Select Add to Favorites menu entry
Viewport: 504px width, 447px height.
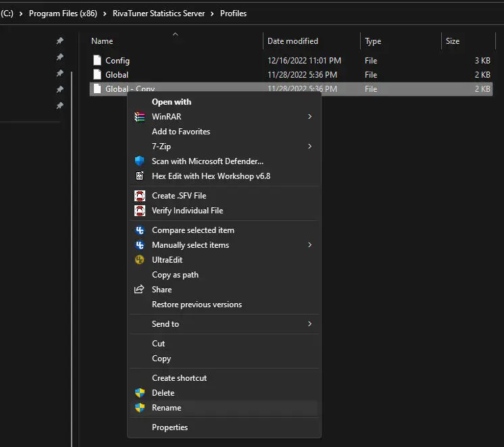[224, 132]
